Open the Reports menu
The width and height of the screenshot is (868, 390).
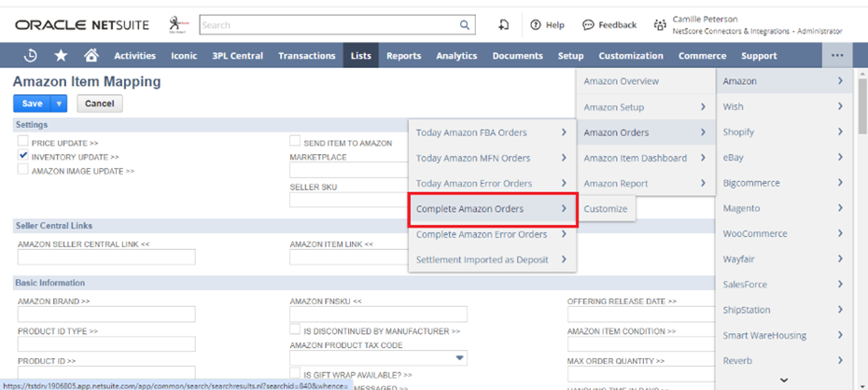point(403,55)
